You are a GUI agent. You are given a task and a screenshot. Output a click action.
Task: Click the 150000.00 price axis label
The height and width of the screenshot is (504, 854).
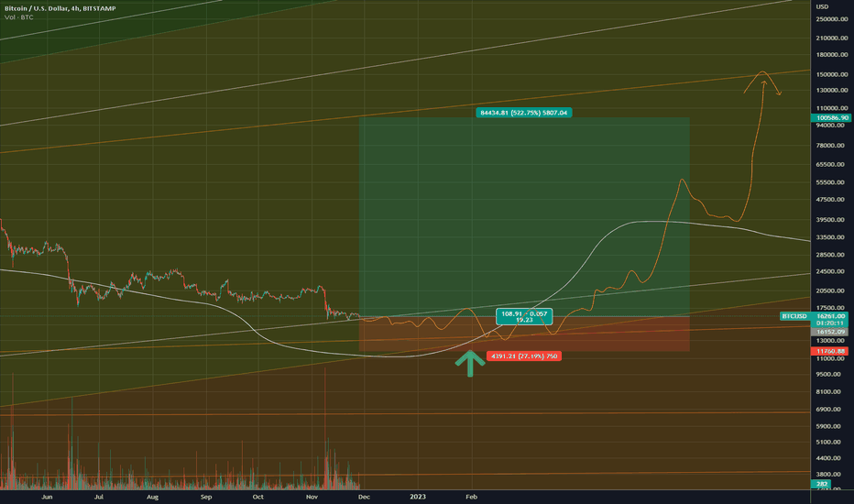point(832,74)
